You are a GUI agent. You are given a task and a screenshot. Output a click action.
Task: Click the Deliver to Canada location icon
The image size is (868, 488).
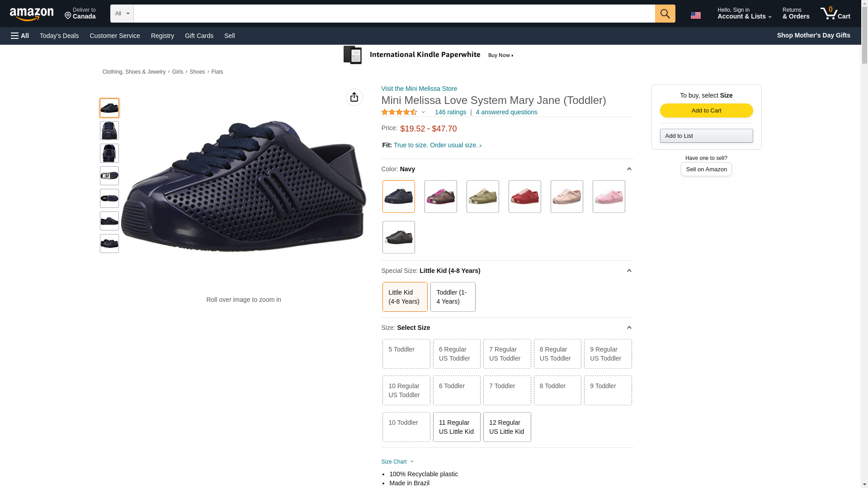[x=68, y=16]
